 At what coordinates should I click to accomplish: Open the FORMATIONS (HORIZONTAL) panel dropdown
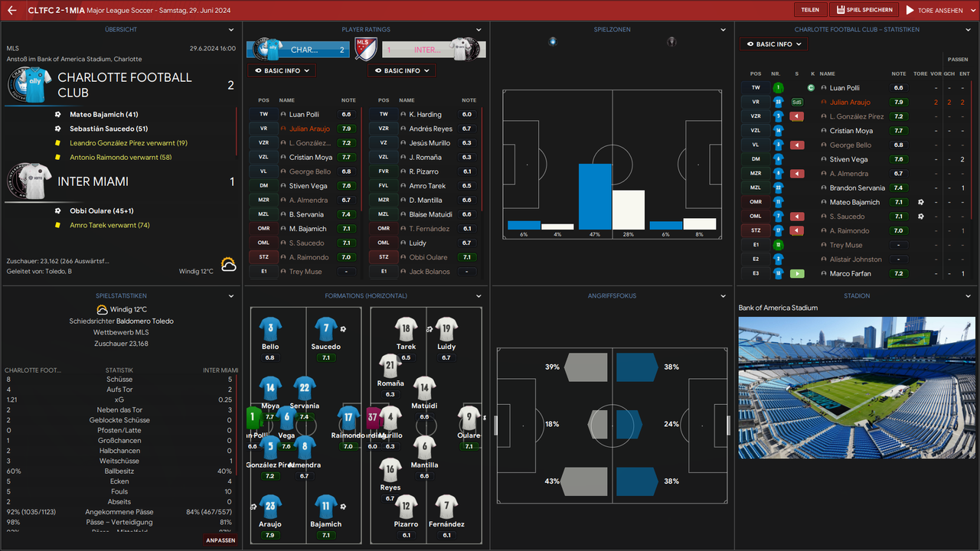[x=479, y=296]
